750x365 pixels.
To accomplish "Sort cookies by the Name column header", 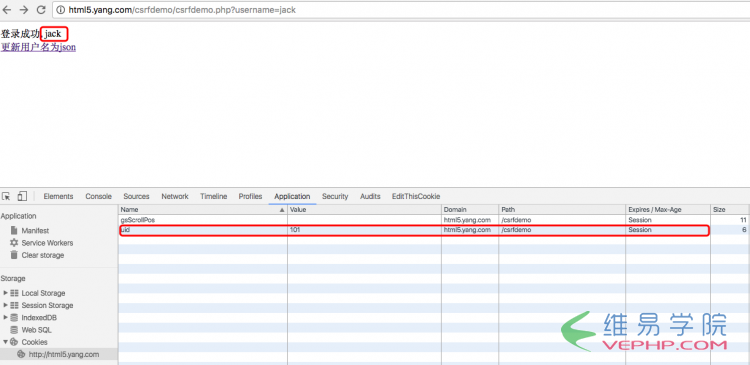I will (203, 210).
